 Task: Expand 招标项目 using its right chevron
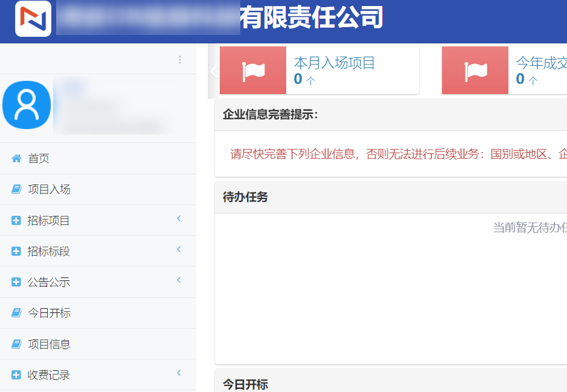tap(179, 219)
